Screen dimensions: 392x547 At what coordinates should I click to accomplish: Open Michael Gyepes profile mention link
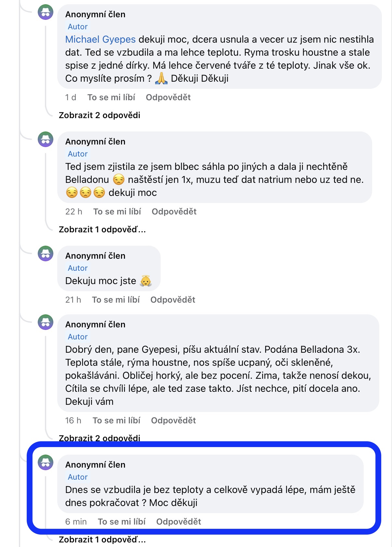click(x=100, y=39)
